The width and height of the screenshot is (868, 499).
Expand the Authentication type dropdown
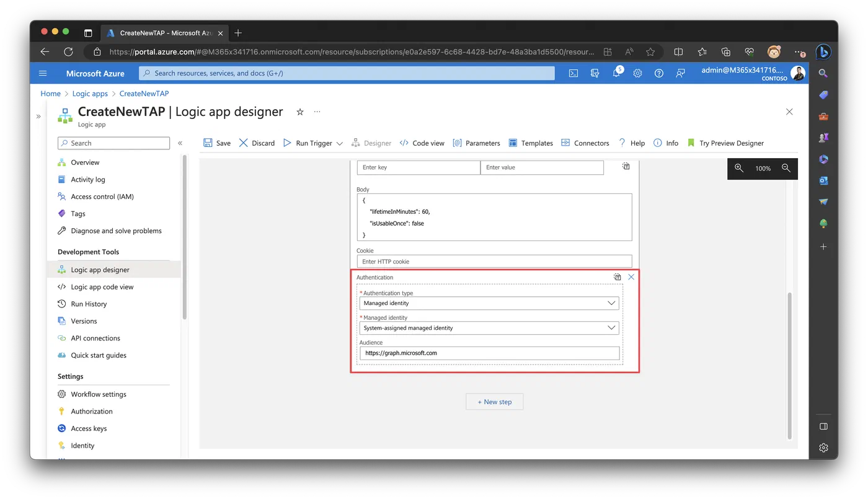(611, 303)
